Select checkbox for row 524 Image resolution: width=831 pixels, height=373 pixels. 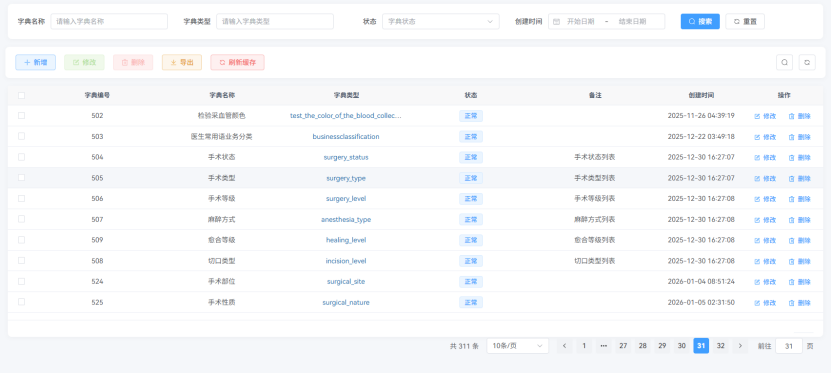pyautogui.click(x=21, y=281)
